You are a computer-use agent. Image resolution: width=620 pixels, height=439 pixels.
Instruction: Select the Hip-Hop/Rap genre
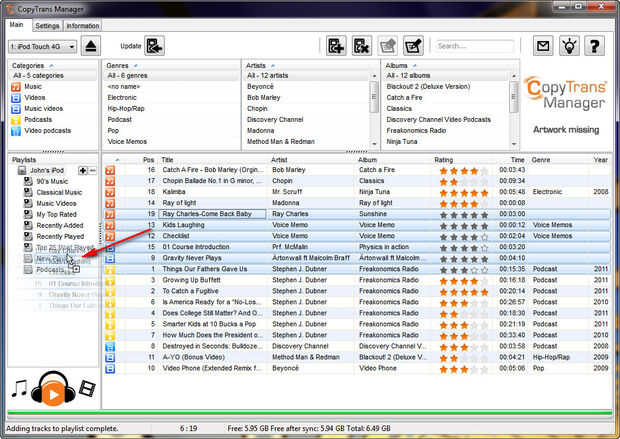(x=126, y=109)
